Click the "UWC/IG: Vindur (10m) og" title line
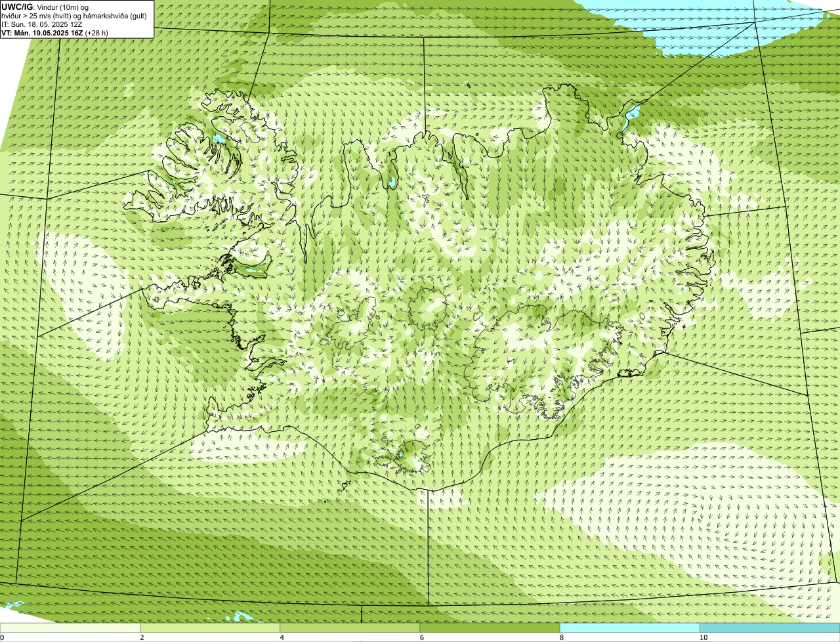 [x=45, y=7]
